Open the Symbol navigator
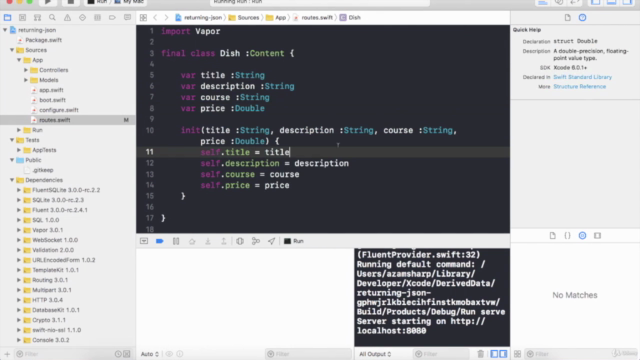 click(x=37, y=18)
